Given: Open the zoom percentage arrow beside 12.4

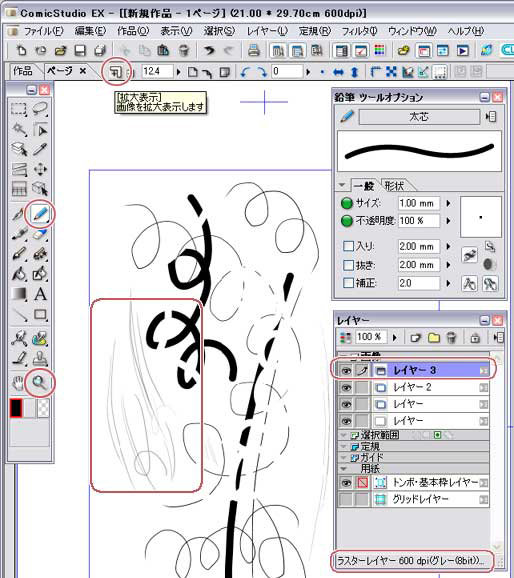Looking at the screenshot, I should pos(179,72).
